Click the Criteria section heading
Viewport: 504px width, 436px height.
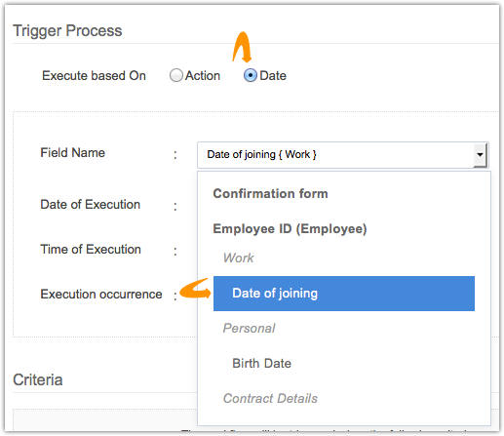point(38,379)
